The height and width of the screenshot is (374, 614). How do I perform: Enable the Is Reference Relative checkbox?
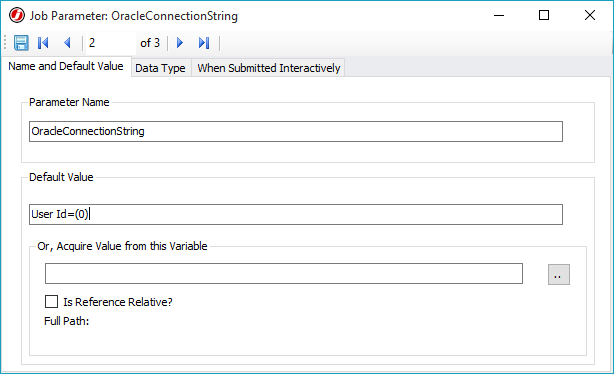[x=51, y=302]
